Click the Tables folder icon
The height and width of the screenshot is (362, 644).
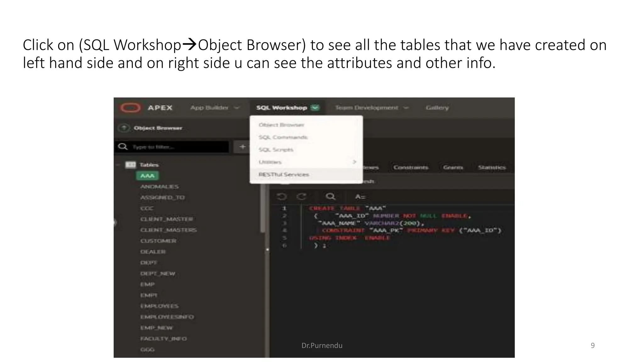[130, 165]
